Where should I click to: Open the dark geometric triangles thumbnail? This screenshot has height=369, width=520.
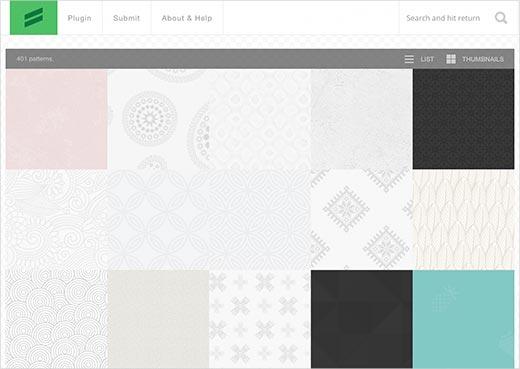coord(362,319)
